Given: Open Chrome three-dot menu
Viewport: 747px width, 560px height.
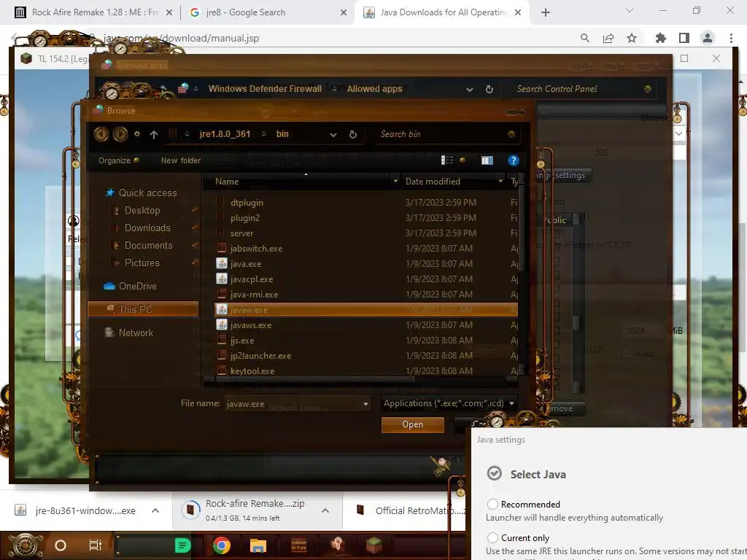Looking at the screenshot, I should click(731, 38).
